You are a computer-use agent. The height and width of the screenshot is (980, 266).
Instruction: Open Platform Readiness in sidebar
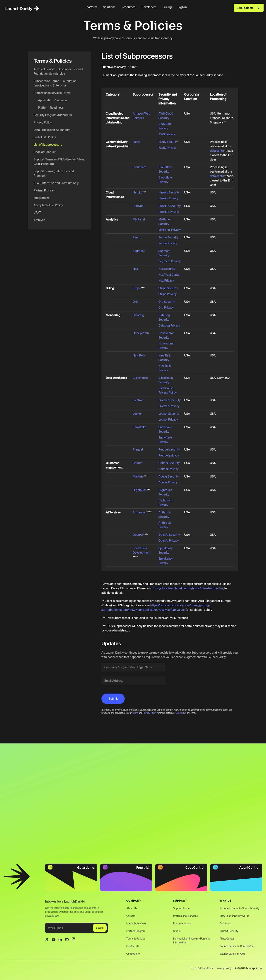pos(51,108)
